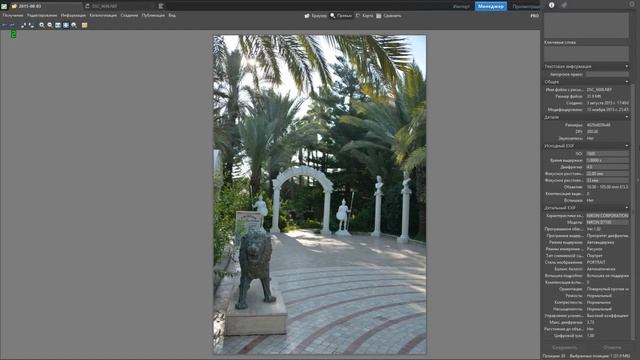The width and height of the screenshot is (640, 360).
Task: Click the yellow note icon in toolbar
Action: pos(84,25)
